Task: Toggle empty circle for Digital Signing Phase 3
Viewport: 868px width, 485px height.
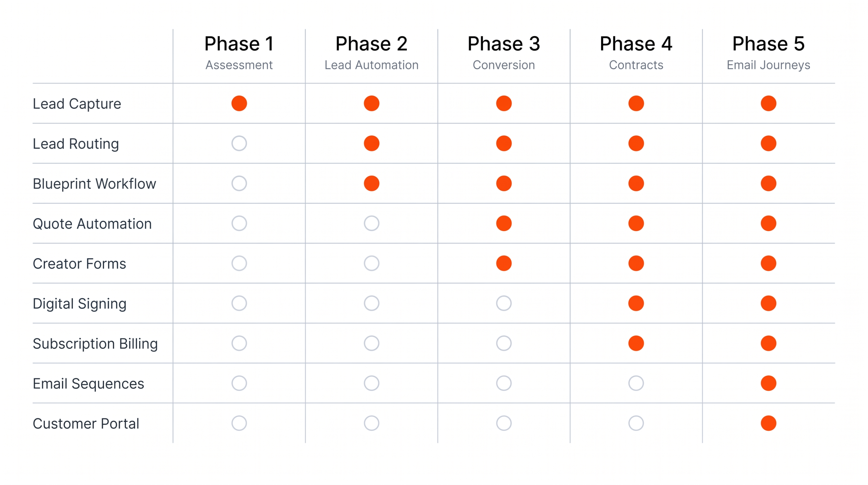Action: (x=504, y=303)
